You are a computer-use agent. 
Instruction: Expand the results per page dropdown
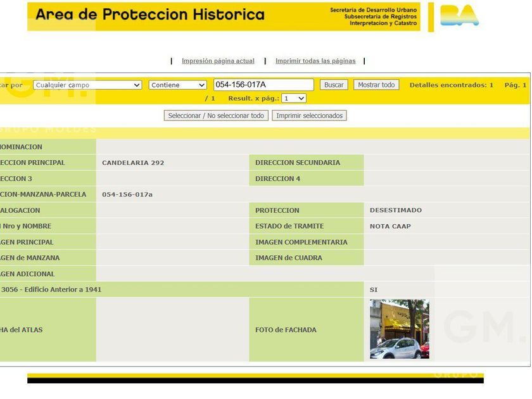click(x=294, y=98)
